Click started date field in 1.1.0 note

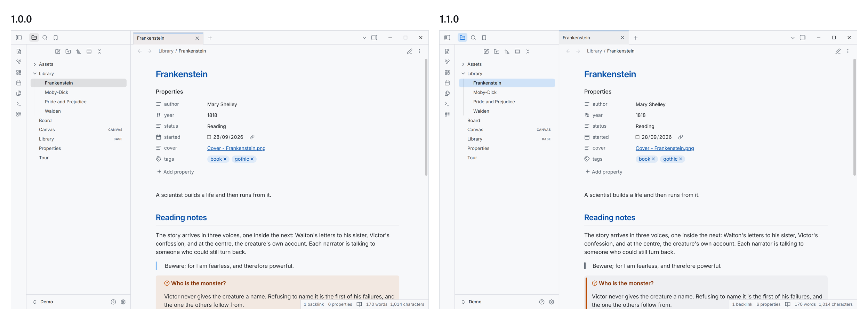click(653, 137)
